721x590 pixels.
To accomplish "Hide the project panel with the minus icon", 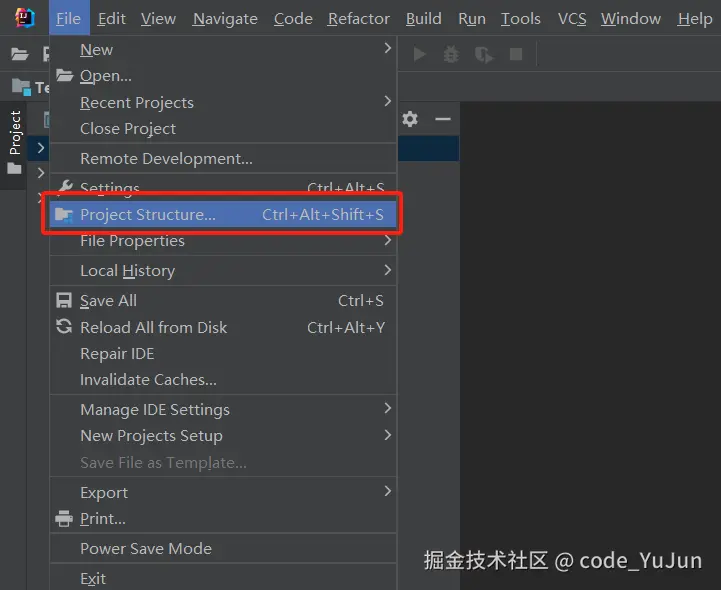I will click(x=443, y=119).
